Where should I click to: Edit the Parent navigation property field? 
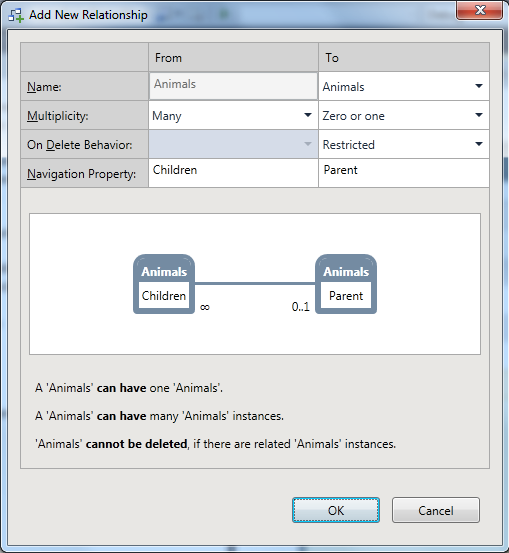click(404, 173)
